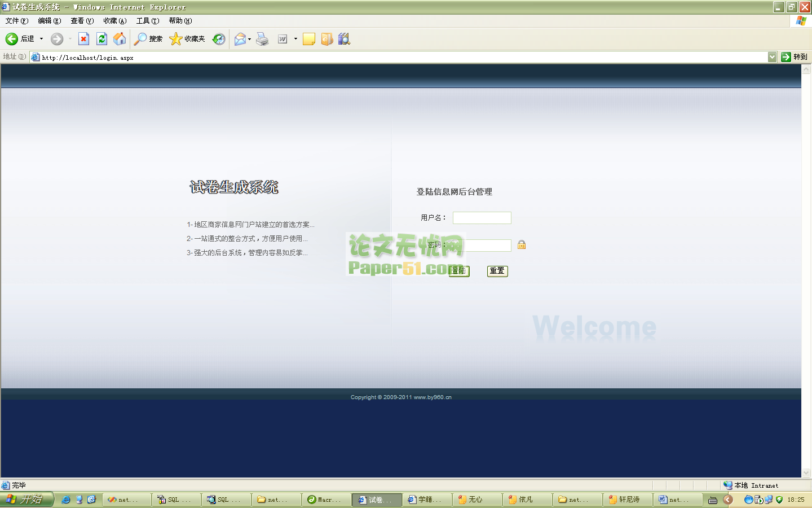Click the 转到 Go button

point(794,57)
